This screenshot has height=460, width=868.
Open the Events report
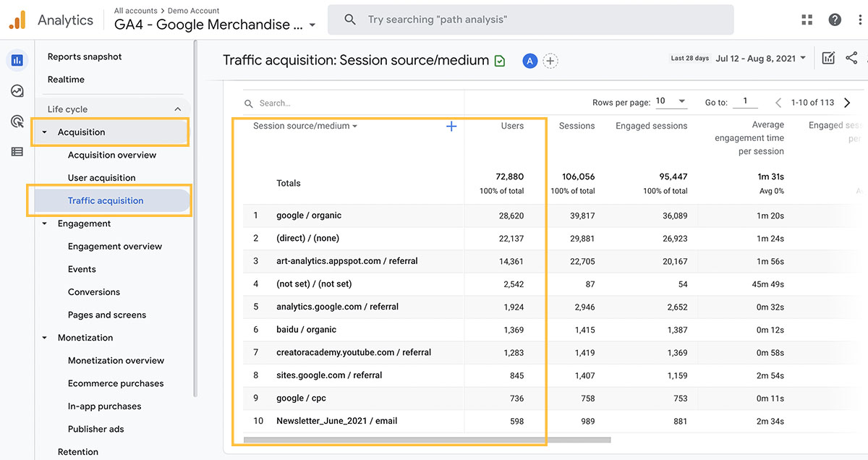coord(82,269)
